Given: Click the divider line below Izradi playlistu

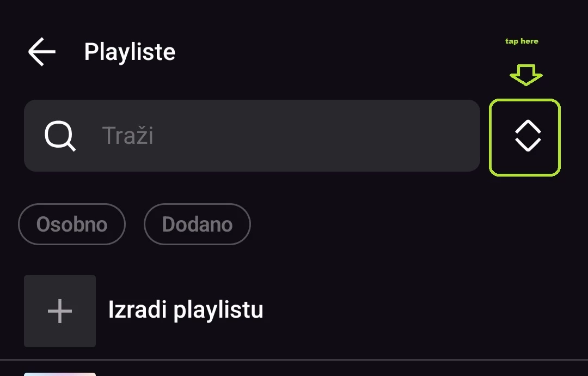Looking at the screenshot, I should click(294, 360).
